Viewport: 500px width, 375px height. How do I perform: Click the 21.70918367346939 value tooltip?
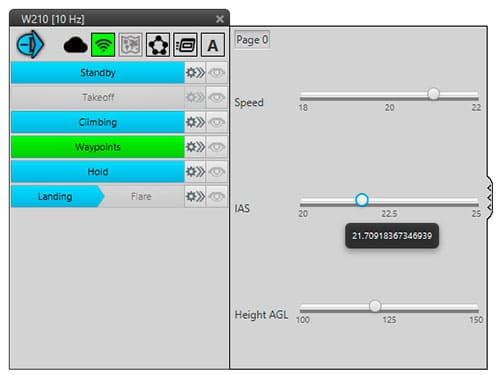tap(392, 236)
